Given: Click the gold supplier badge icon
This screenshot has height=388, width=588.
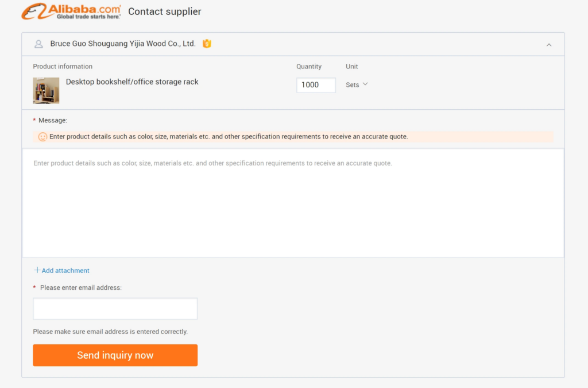Looking at the screenshot, I should coord(207,43).
